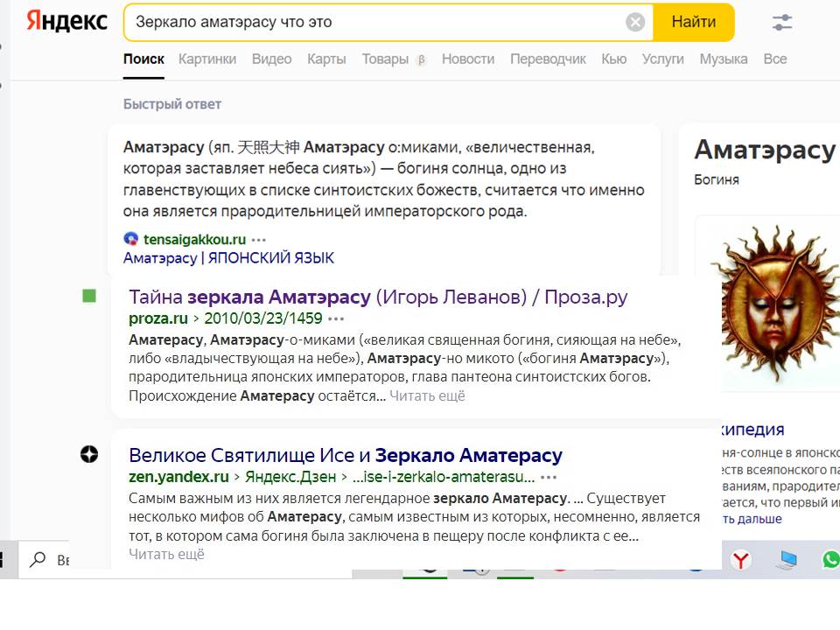Open the Яндекс.Дзен breadcrumb link
Image resolution: width=840 pixels, height=630 pixels.
[x=290, y=477]
